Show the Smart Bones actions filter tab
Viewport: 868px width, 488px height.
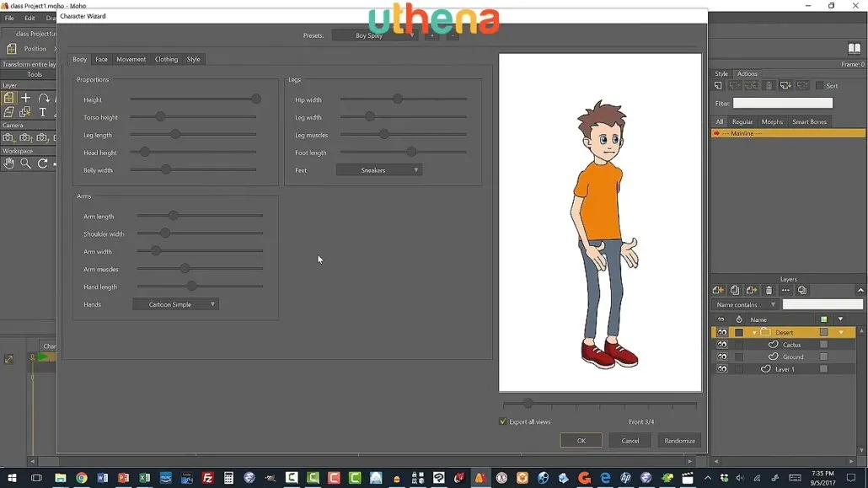809,122
